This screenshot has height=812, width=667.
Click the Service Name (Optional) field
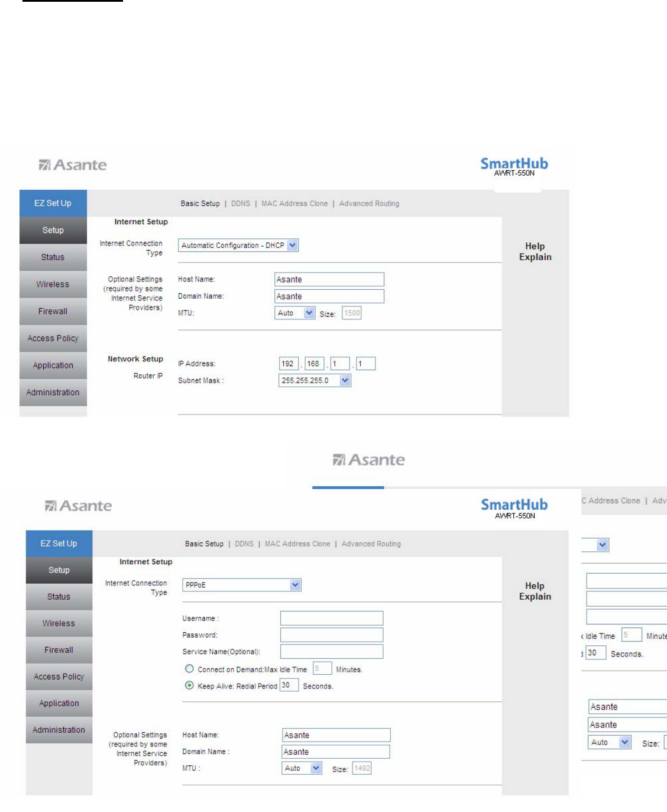pyautogui.click(x=332, y=651)
